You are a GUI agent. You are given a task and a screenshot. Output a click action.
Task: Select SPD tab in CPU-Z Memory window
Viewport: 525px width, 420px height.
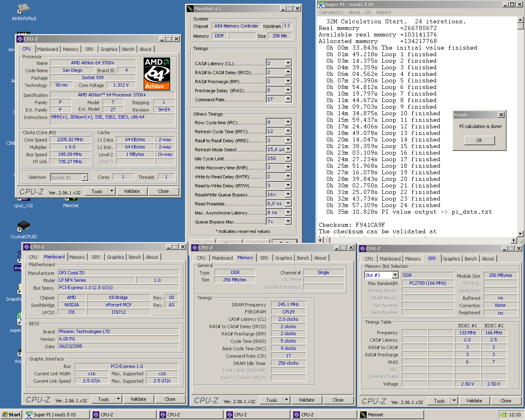pyautogui.click(x=264, y=258)
